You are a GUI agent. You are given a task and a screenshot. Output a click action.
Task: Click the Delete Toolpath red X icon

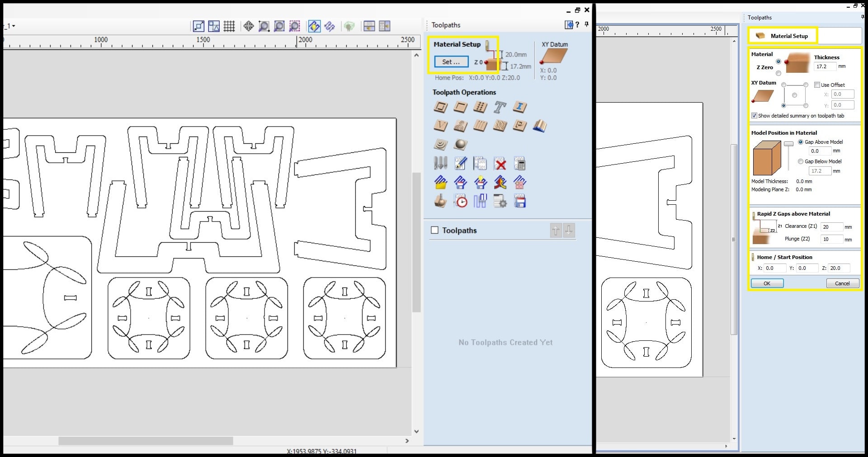[x=500, y=163]
